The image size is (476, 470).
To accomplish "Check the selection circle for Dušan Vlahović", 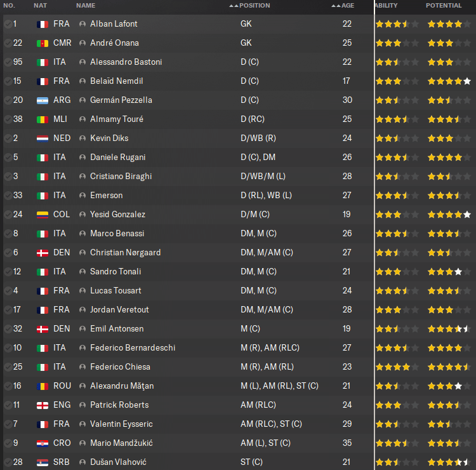I will pos(8,462).
